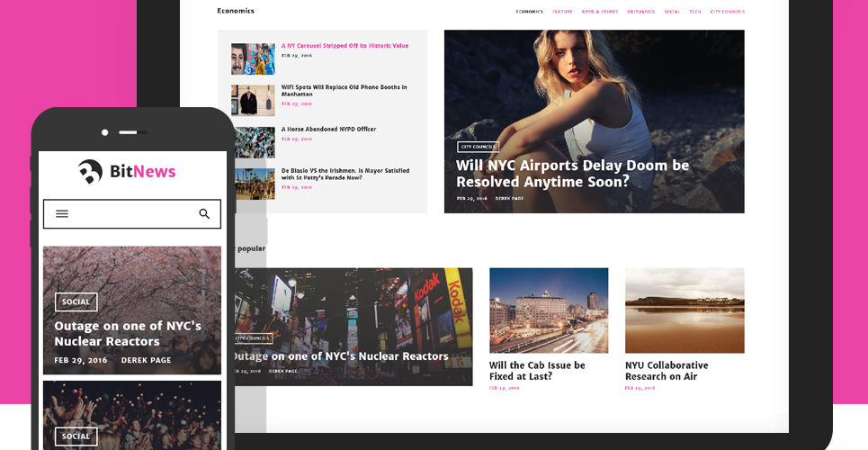Open the Tech menu item

pyautogui.click(x=694, y=12)
